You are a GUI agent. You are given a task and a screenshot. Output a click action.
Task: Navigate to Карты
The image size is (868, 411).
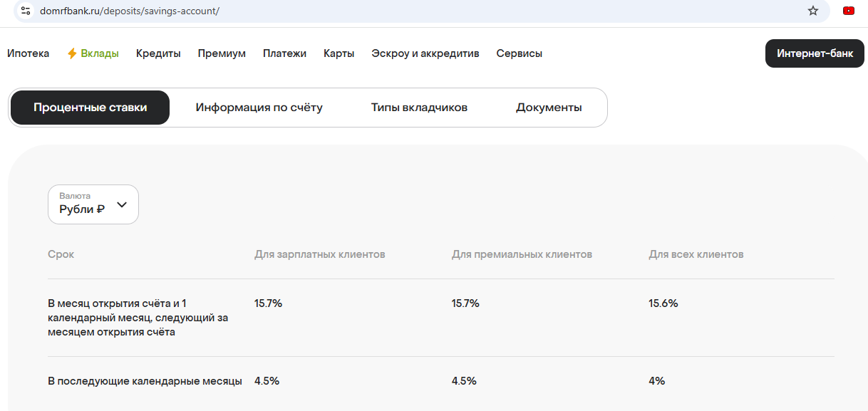pos(339,53)
